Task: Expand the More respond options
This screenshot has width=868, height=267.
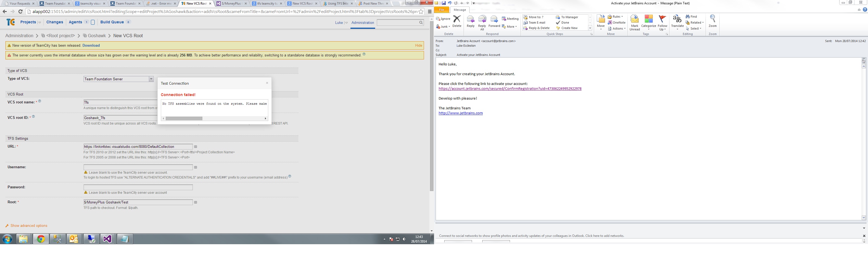Action: tap(509, 26)
